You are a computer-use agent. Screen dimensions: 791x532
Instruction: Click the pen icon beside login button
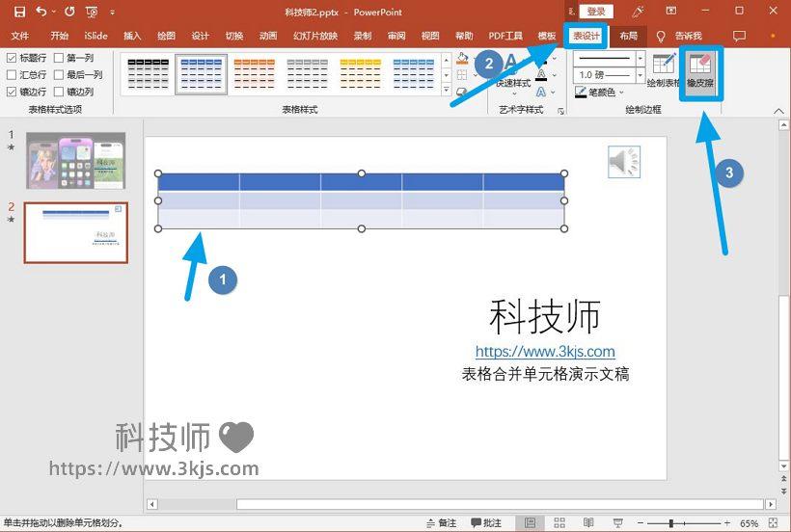639,12
